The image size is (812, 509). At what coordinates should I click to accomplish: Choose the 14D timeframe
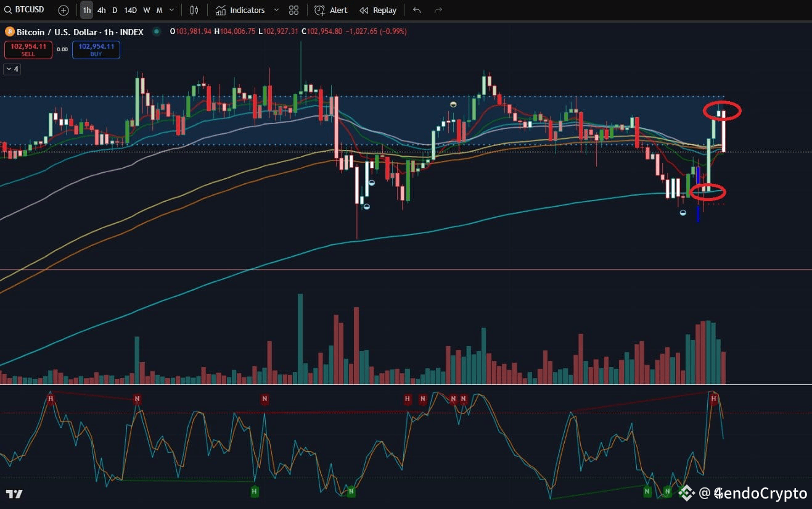[130, 10]
